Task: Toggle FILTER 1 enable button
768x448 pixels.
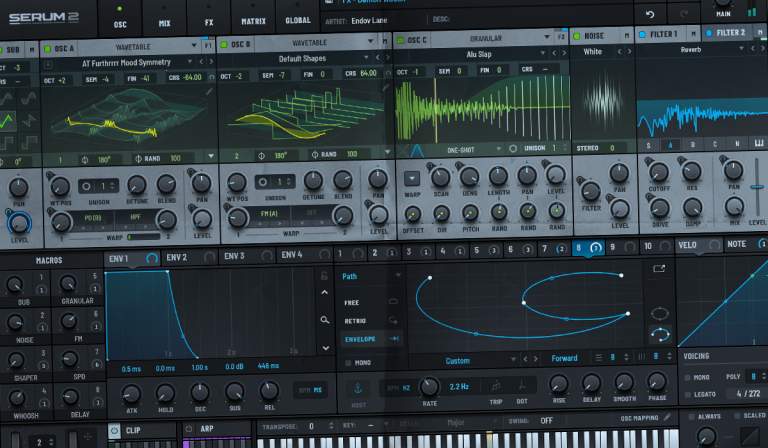Action: click(x=642, y=34)
